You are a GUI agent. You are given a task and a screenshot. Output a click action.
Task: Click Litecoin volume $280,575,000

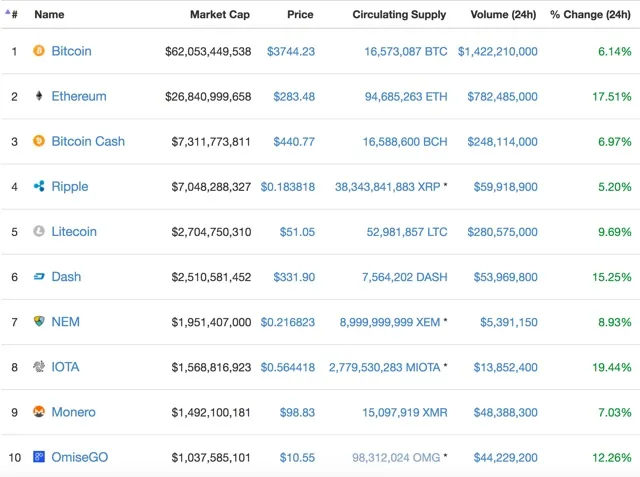tap(502, 232)
